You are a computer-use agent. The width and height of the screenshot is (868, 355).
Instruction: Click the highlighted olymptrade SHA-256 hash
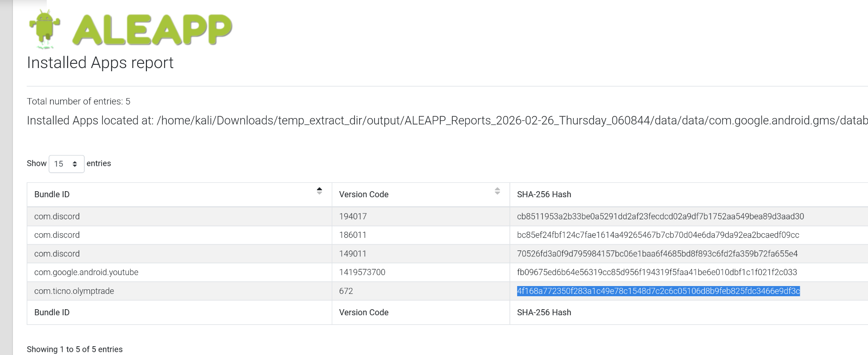(x=658, y=291)
